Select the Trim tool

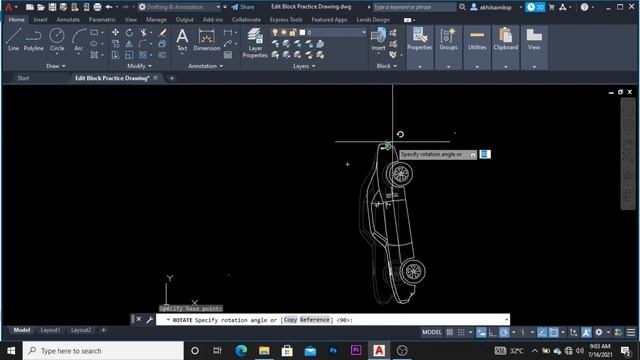pyautogui.click(x=143, y=33)
